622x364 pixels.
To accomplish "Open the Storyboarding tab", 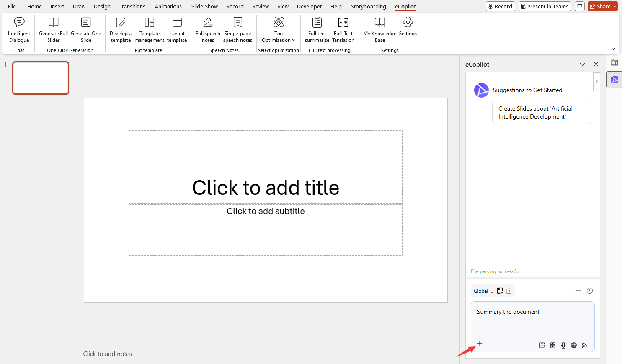I will 368,6.
